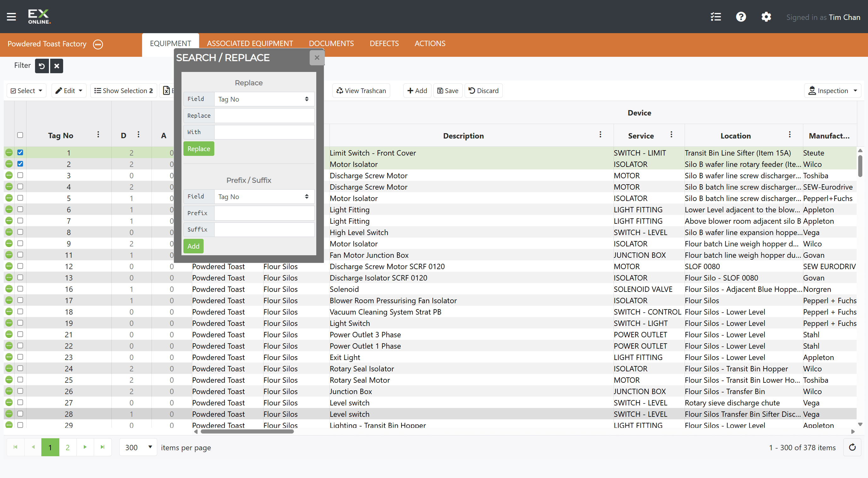The height and width of the screenshot is (478, 868).
Task: Go to the previous page
Action: point(33,447)
